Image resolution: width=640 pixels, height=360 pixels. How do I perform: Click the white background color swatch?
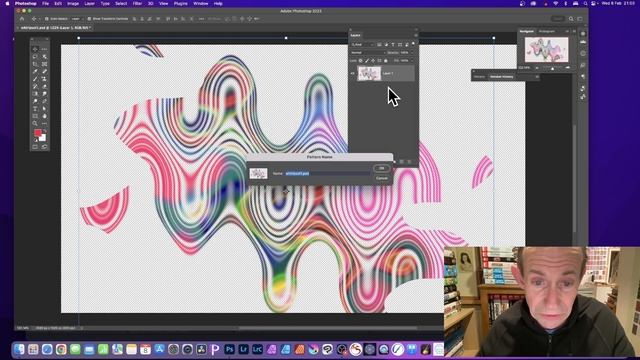[x=42, y=138]
